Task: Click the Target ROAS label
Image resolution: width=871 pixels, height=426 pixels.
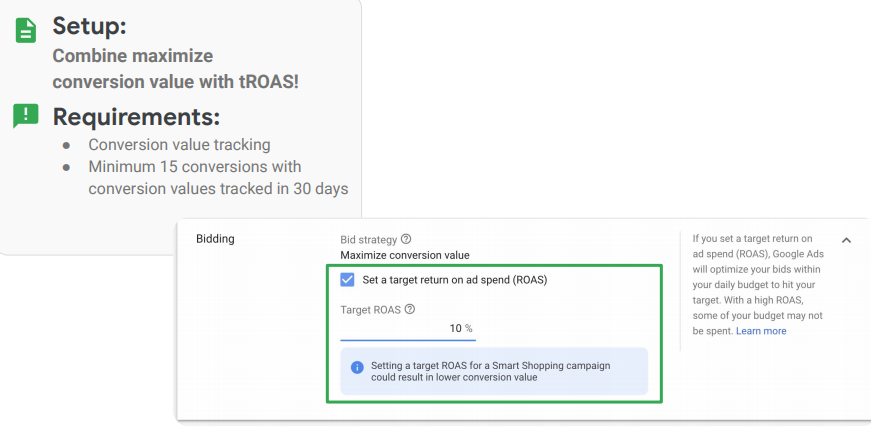Action: pyautogui.click(x=370, y=310)
